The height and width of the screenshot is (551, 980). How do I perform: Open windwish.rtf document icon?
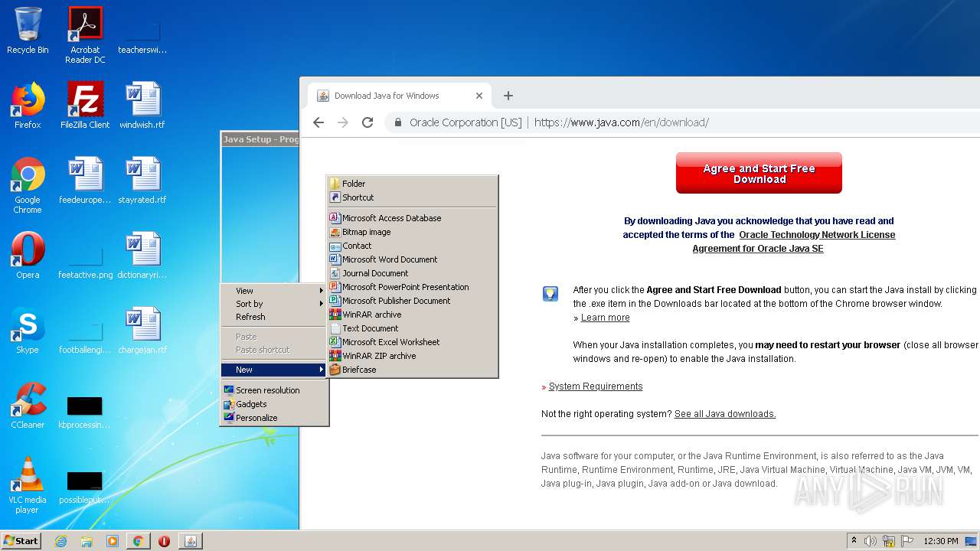[x=142, y=106]
